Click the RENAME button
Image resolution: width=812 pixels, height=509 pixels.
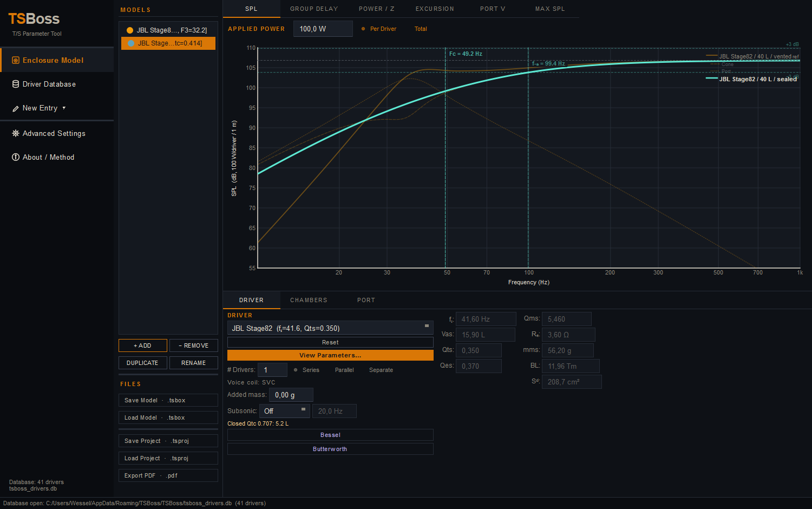(x=194, y=363)
